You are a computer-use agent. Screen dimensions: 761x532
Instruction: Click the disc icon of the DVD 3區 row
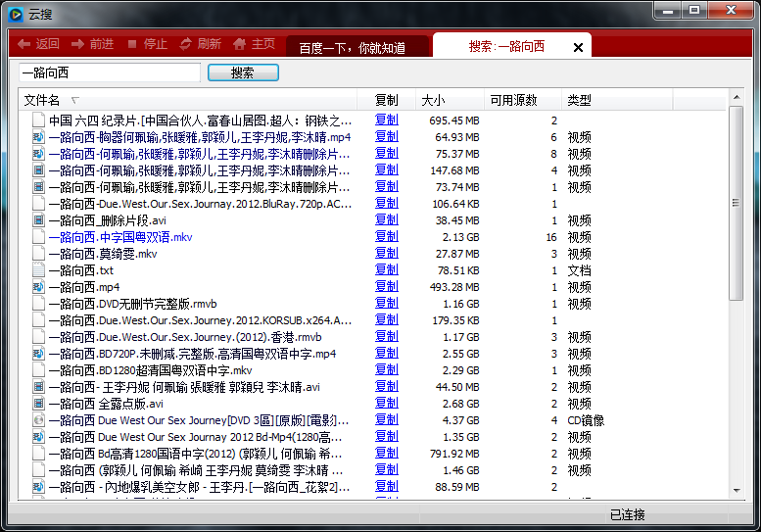(x=38, y=420)
